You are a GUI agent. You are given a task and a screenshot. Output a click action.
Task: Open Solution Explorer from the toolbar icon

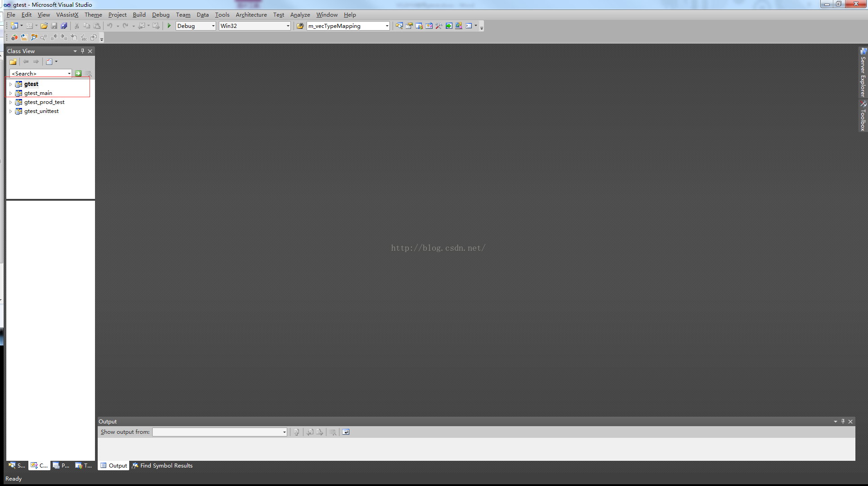(399, 26)
